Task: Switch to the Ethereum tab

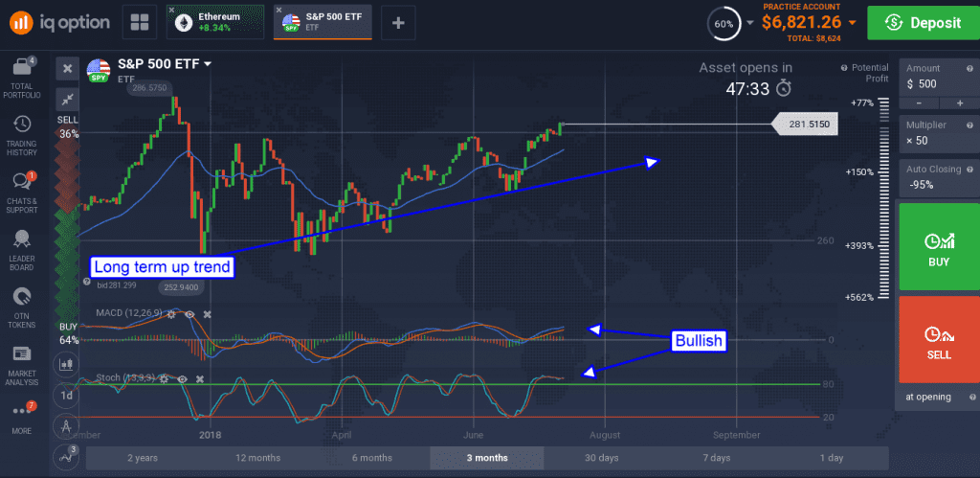Action: pyautogui.click(x=217, y=23)
